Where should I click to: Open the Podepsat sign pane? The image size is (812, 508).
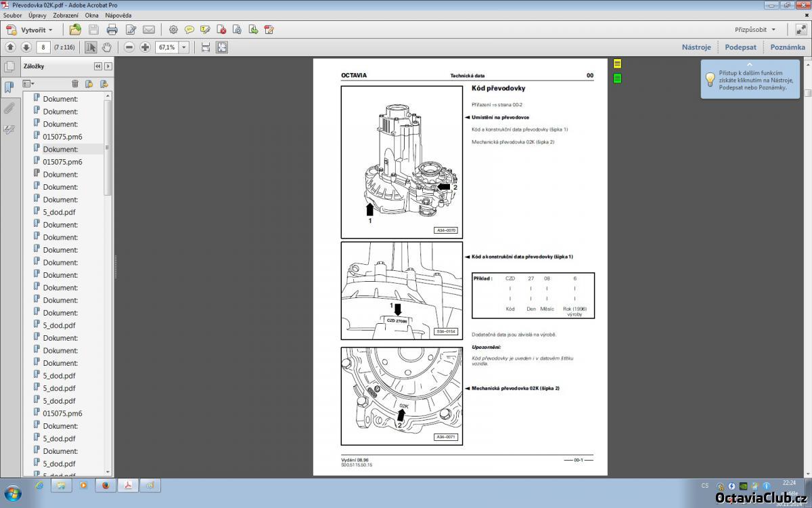click(x=740, y=47)
